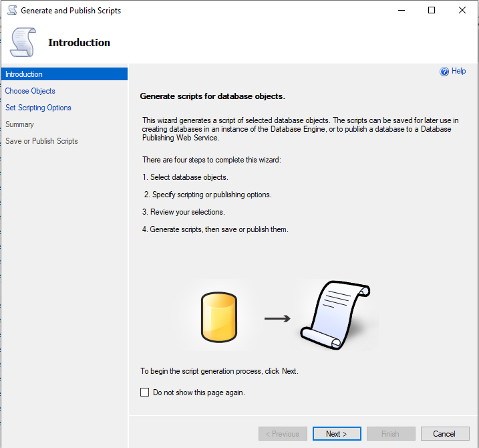Click the blue question mark Help icon
This screenshot has width=479, height=448.
point(444,72)
